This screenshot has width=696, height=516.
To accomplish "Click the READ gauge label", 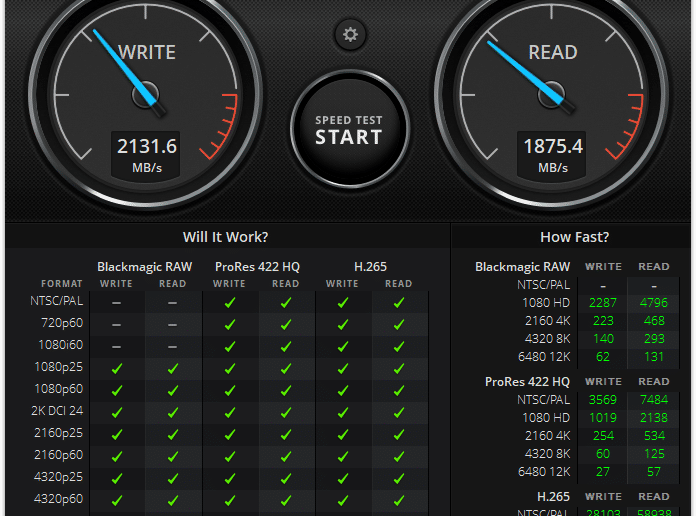I will tap(553, 52).
